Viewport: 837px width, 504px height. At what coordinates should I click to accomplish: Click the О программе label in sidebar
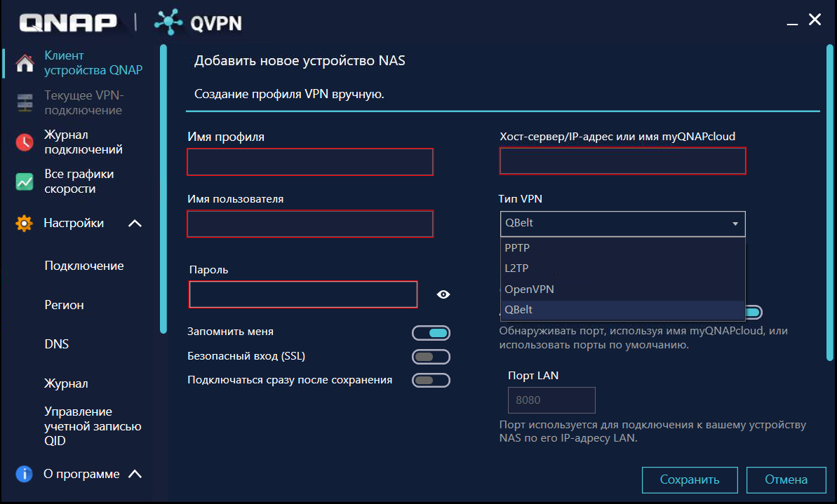[81, 474]
